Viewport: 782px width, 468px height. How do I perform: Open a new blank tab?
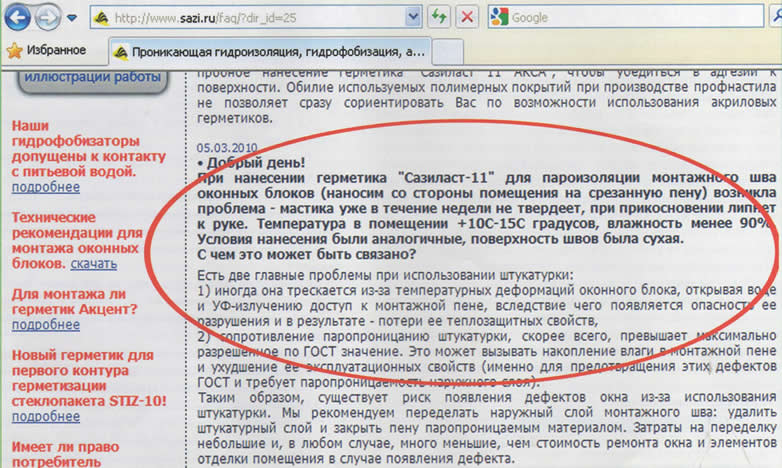coord(447,52)
